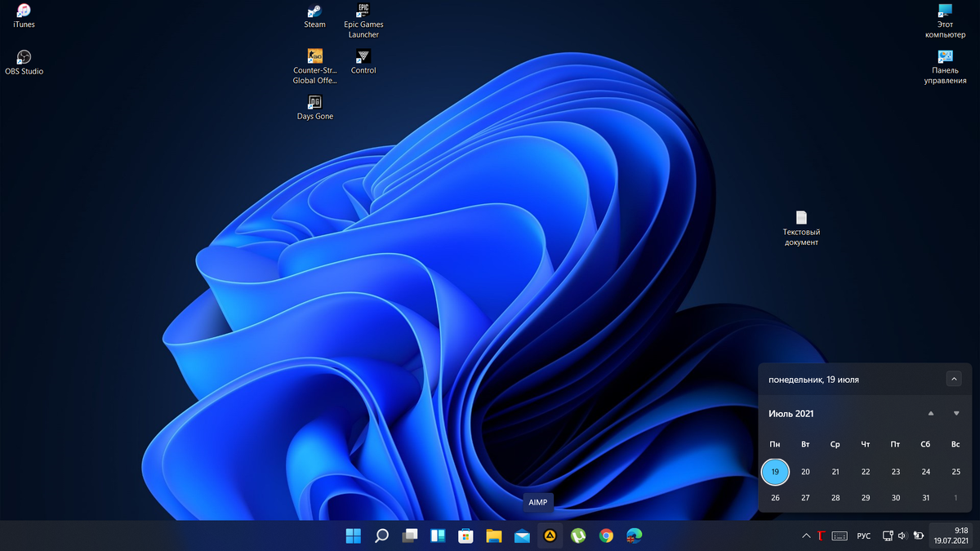Click the battery tray icon
980x551 pixels.
pos(918,536)
